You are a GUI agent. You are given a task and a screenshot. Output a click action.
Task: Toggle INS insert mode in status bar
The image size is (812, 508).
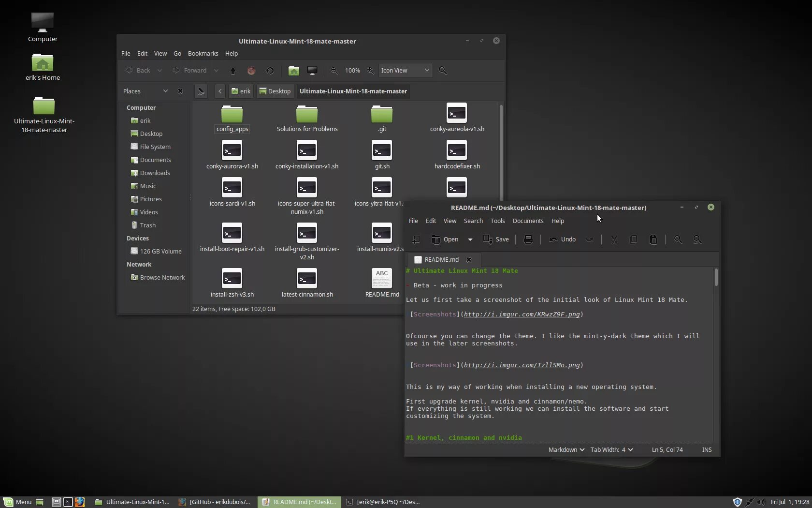click(x=707, y=449)
